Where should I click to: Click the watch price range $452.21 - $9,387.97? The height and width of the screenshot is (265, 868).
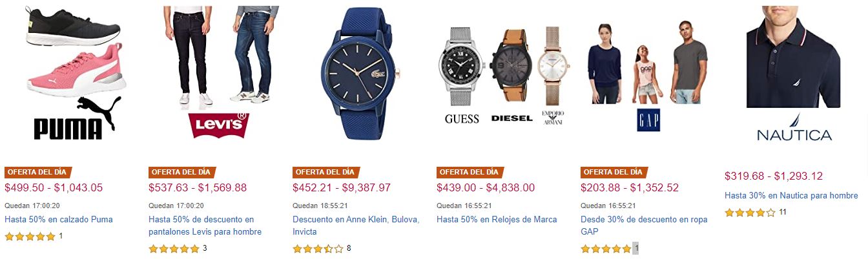[x=342, y=187]
